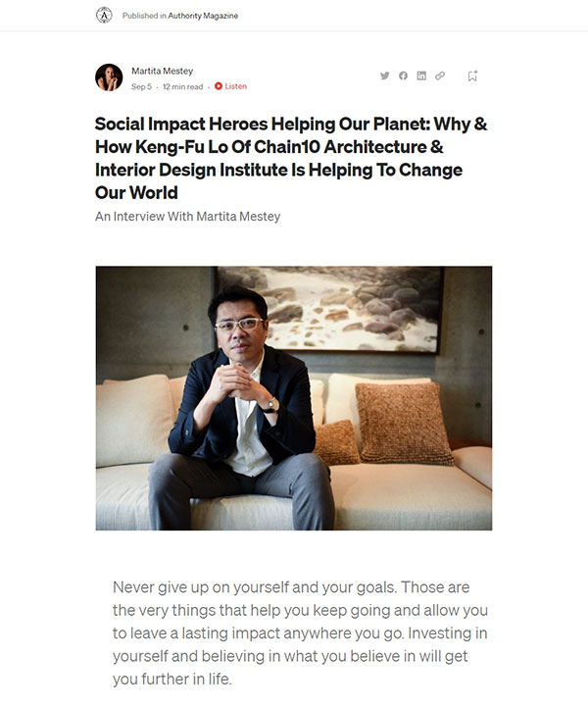Click the subtitle An Interview With Martita Mestey
The height and width of the screenshot is (708, 588).
(188, 217)
